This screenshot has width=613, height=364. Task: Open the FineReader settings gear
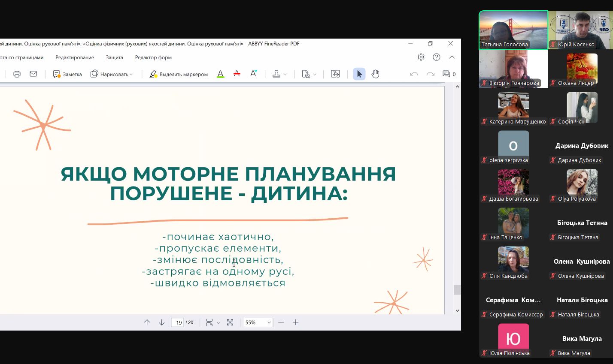[x=421, y=57]
